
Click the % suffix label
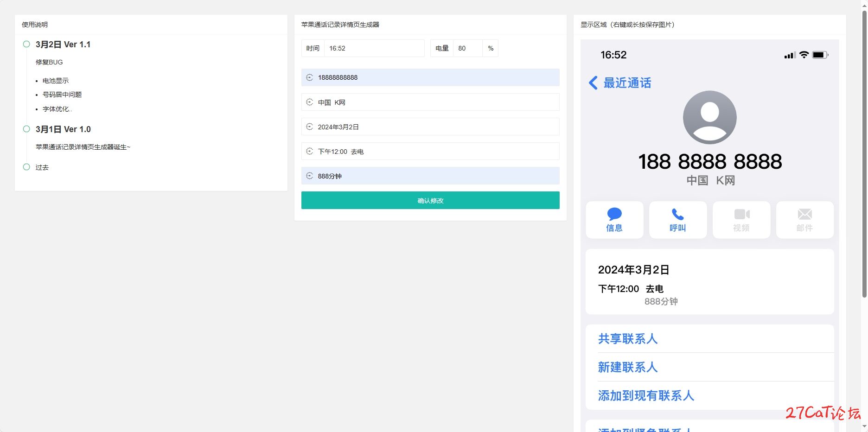point(491,48)
